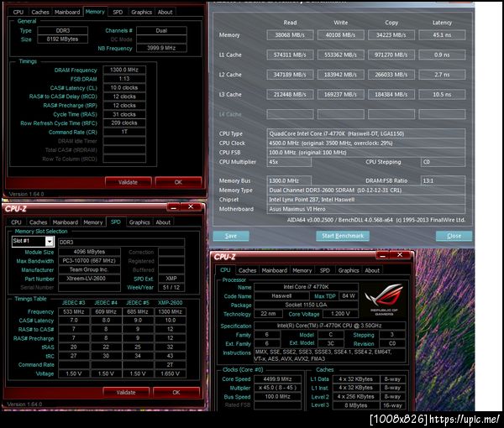Screen dimensions: 504x428
Task: Click the Command Rate 1T value
Action: (x=124, y=132)
